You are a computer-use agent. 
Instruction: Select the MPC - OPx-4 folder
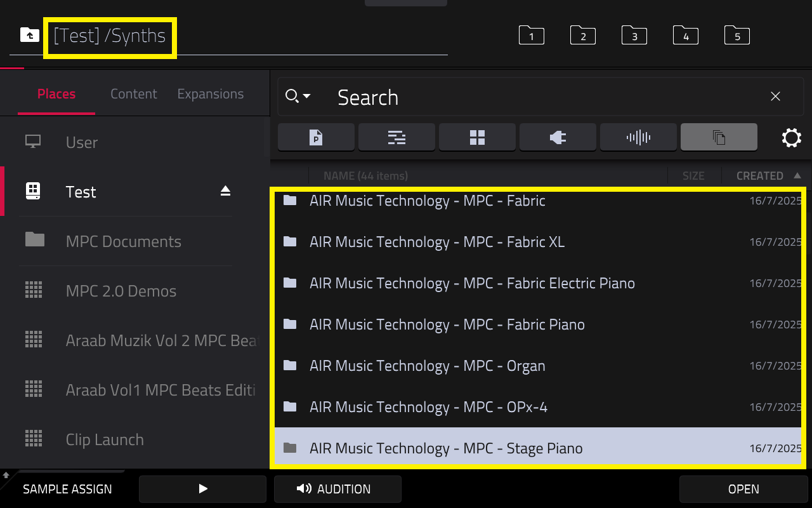pyautogui.click(x=539, y=407)
